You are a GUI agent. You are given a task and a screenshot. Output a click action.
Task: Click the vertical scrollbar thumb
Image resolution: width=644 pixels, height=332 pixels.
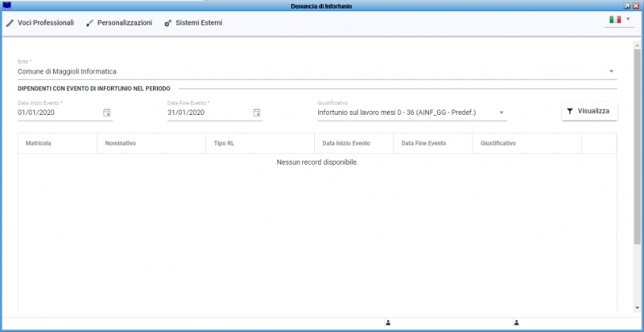coord(637,147)
